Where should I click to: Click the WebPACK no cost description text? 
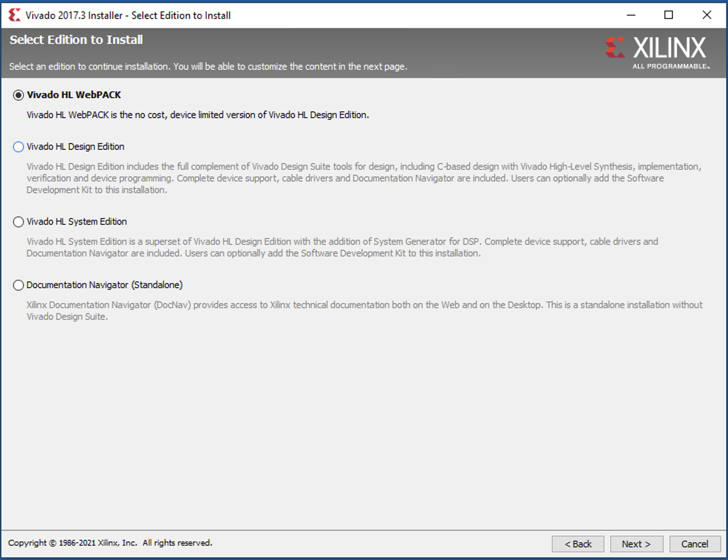198,115
